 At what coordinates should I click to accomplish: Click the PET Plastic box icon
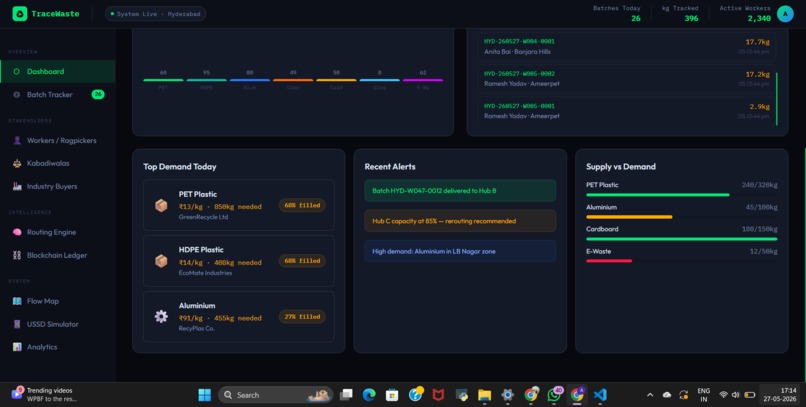point(161,206)
